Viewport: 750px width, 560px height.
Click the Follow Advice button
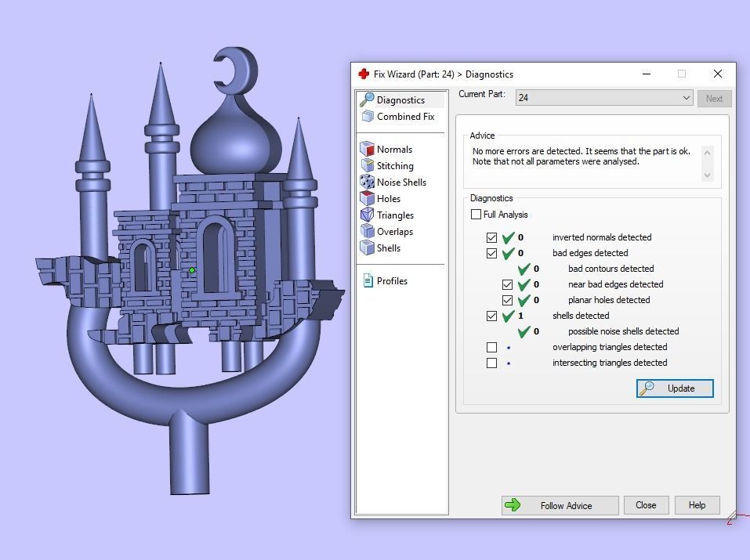[560, 505]
